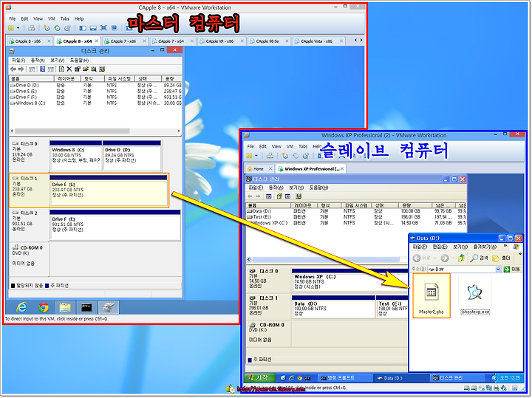Screen dimensions: 532x398
Task: Open 보기(V) menu in slave XP 디스크 관리
Action: point(296,188)
